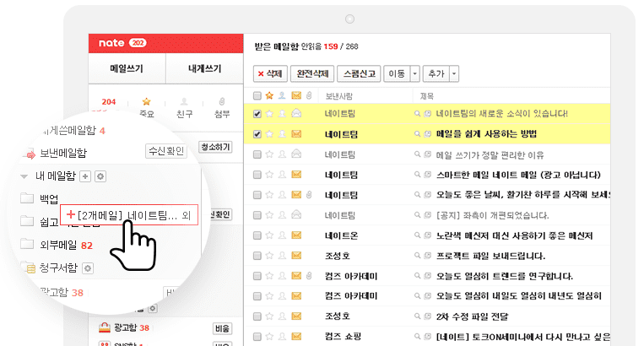Filter mail by 중요 star
The image size is (644, 346).
(x=146, y=107)
